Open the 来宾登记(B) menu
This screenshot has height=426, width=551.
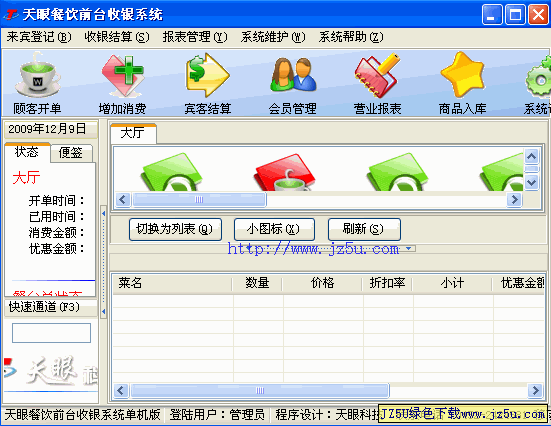(39, 37)
